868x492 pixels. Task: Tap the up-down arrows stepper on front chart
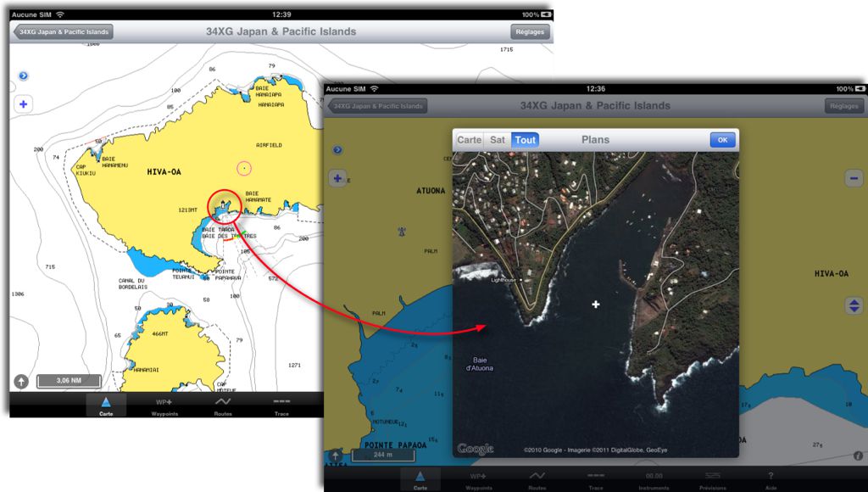click(854, 305)
